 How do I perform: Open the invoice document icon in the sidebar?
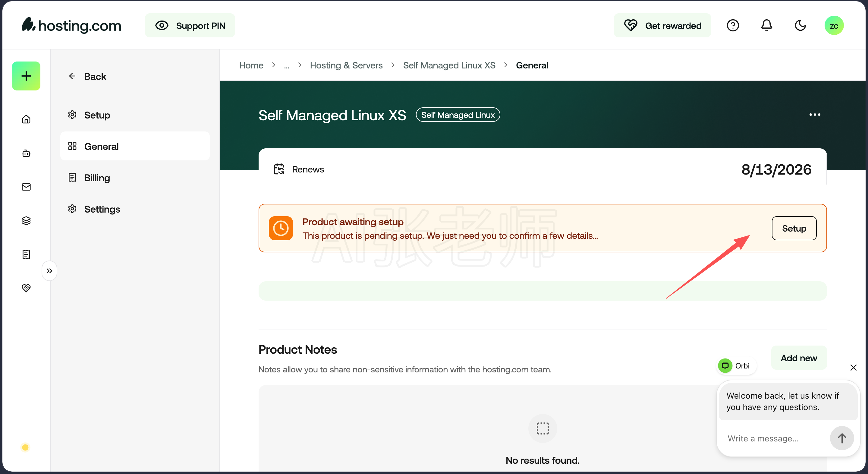[26, 254]
